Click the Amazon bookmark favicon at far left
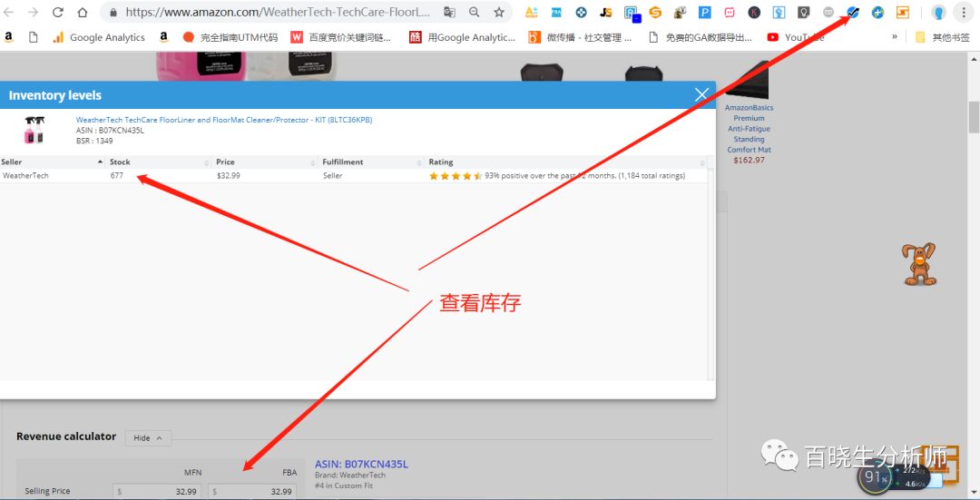 pos(8,37)
